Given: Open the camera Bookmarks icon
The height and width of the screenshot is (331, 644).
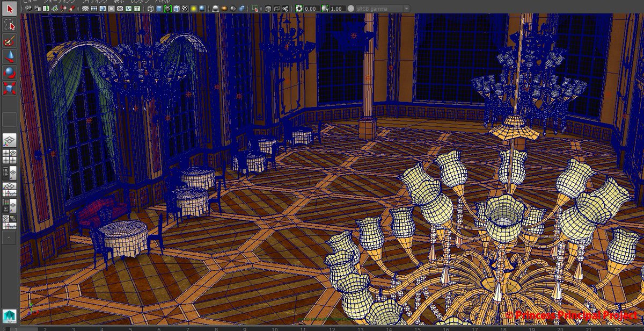Looking at the screenshot, I should tap(46, 9).
